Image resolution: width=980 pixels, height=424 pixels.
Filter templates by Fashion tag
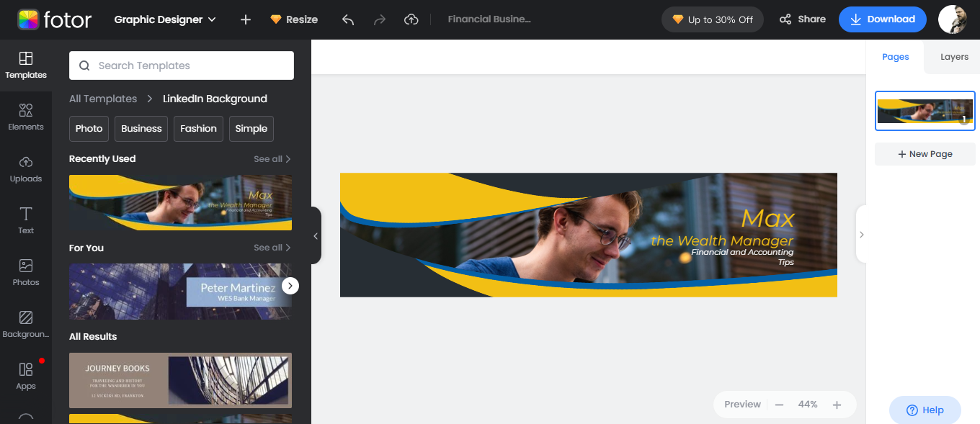[198, 129]
